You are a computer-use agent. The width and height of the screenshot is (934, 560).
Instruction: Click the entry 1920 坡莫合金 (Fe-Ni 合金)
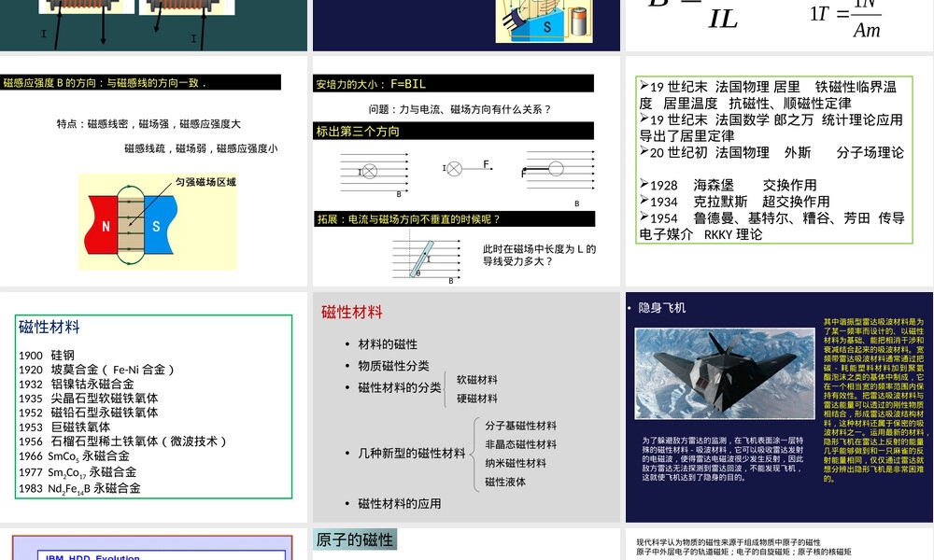click(96, 370)
